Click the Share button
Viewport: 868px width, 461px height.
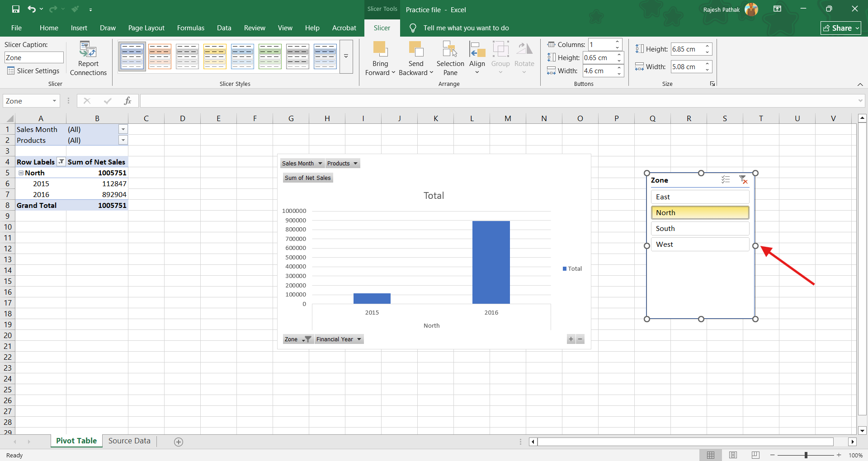(840, 28)
